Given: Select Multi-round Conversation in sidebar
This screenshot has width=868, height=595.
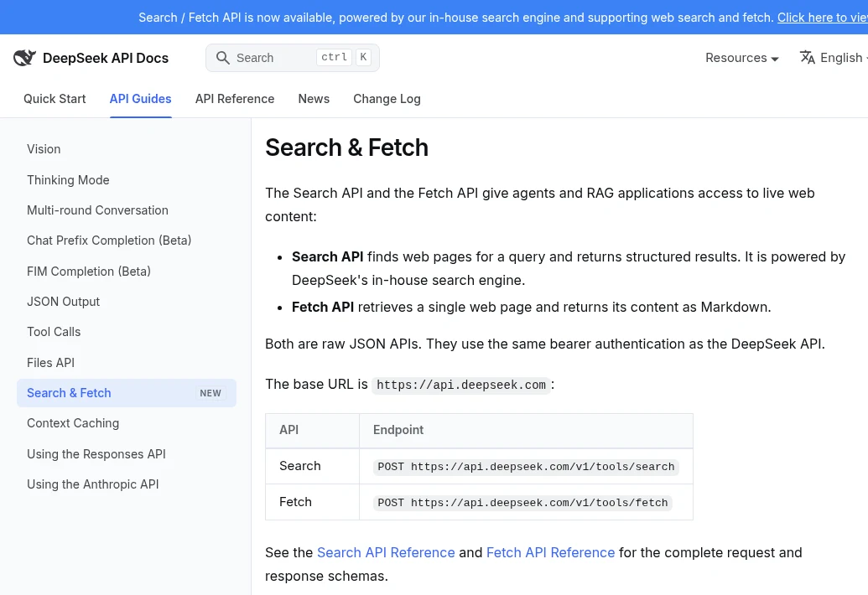Looking at the screenshot, I should 126,210.
